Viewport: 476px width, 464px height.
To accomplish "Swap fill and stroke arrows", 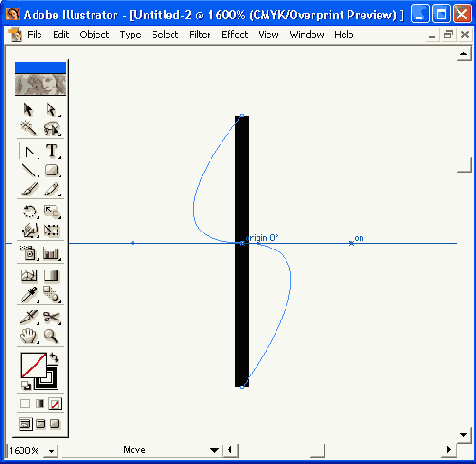I will 54,358.
